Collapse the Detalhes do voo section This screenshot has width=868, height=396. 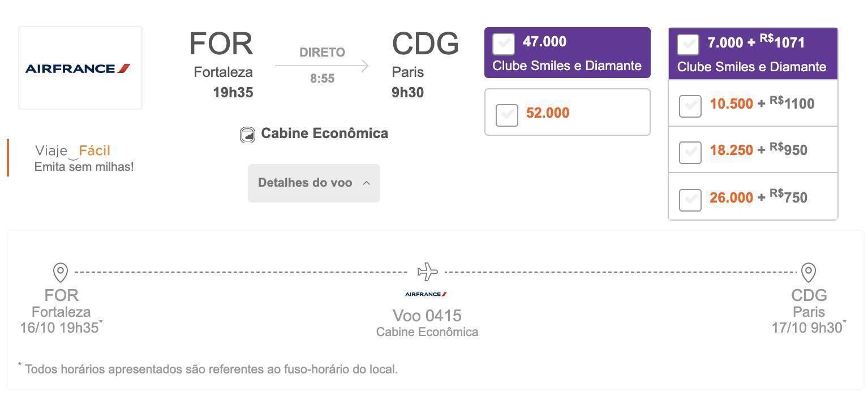tap(314, 183)
